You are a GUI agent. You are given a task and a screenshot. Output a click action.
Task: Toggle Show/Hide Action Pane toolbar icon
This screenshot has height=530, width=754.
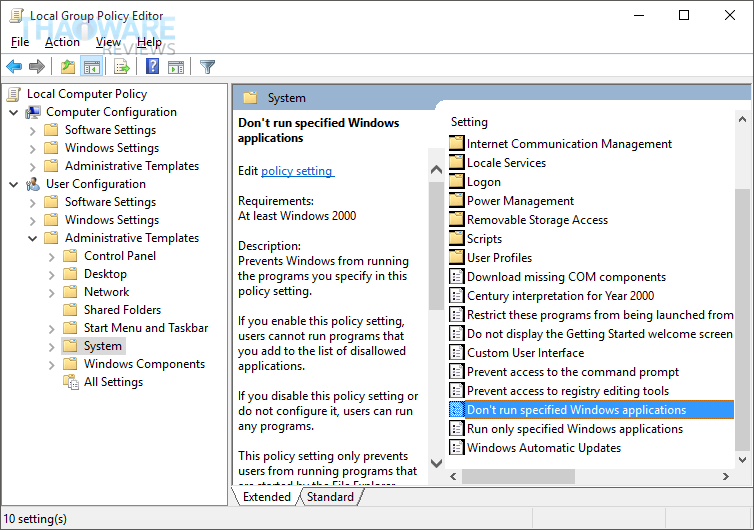pos(176,66)
